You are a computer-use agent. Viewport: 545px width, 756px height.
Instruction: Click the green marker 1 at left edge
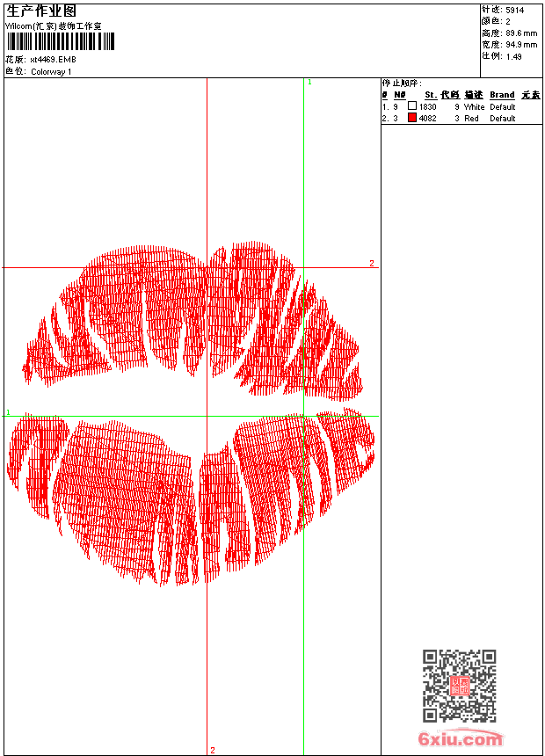pyautogui.click(x=8, y=412)
